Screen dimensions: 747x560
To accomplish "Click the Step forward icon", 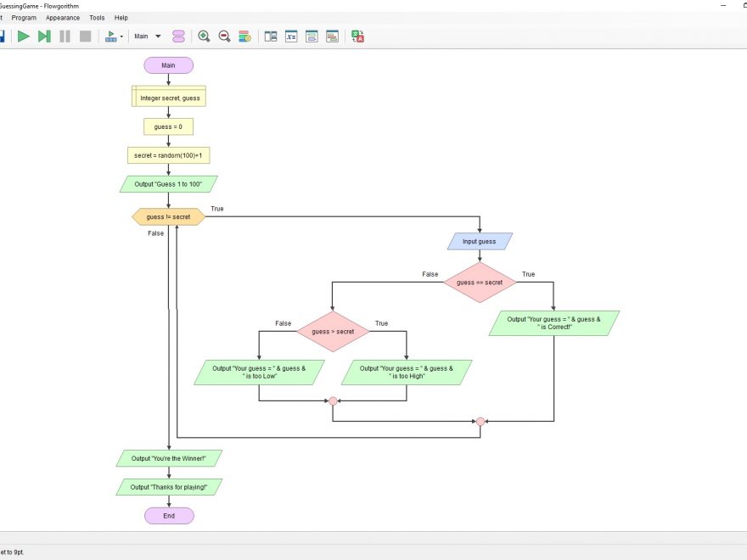I will tap(44, 36).
